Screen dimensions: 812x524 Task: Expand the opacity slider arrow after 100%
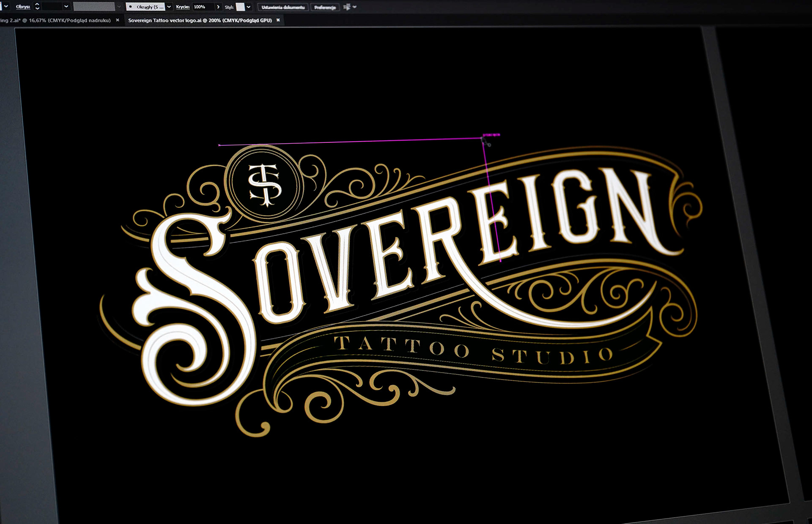pyautogui.click(x=218, y=7)
